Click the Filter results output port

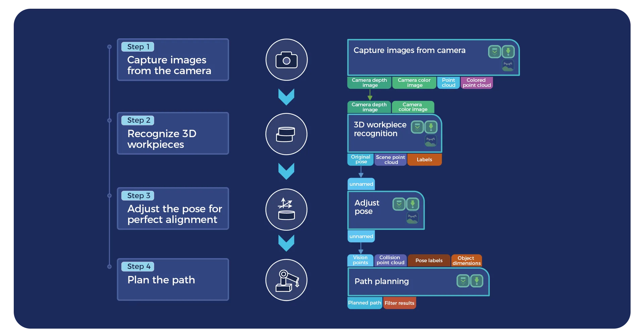(x=399, y=303)
